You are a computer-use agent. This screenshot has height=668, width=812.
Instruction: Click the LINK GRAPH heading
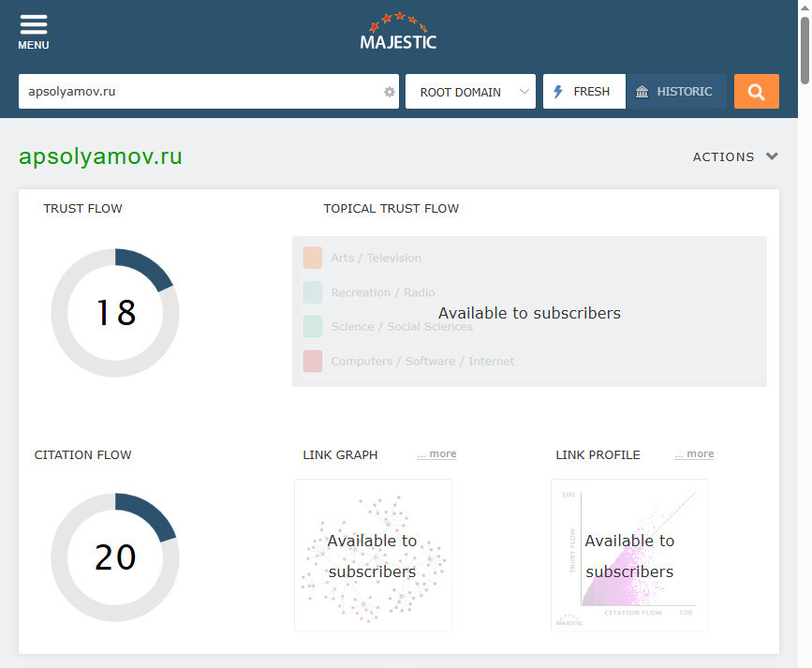(x=340, y=455)
